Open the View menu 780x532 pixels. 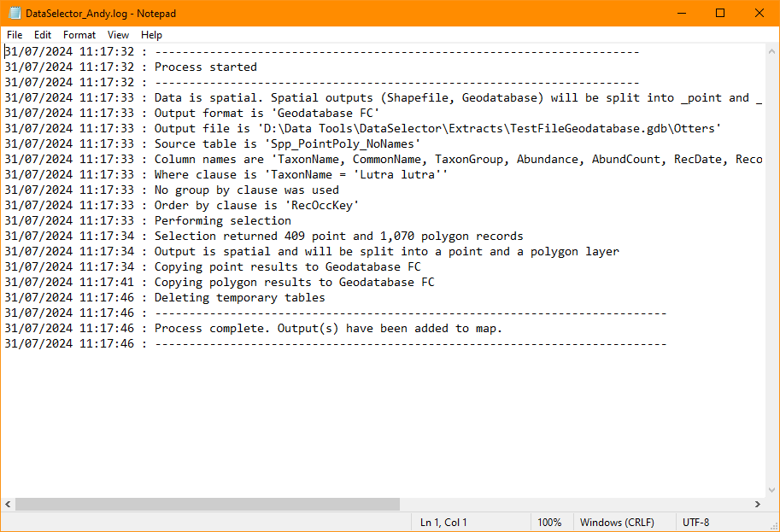click(x=118, y=35)
